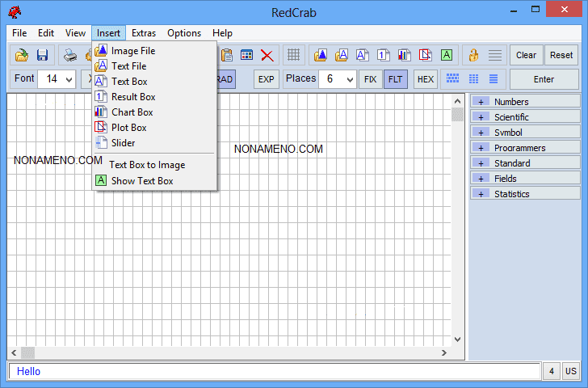Click the Open file folder icon

(x=22, y=55)
